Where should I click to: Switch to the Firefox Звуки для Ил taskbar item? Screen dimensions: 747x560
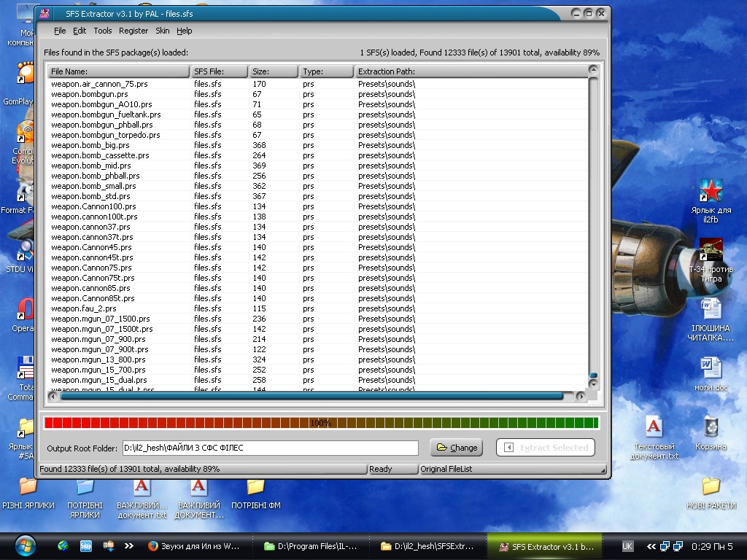(194, 546)
